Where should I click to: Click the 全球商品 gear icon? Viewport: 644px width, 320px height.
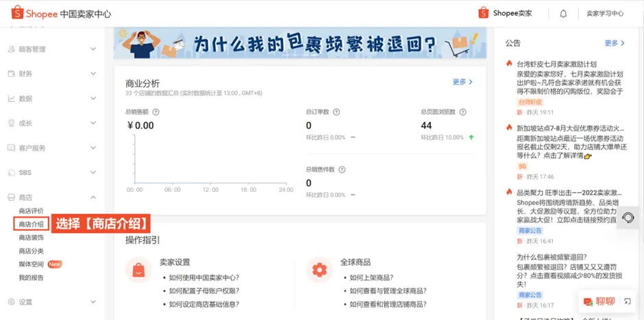tap(319, 270)
